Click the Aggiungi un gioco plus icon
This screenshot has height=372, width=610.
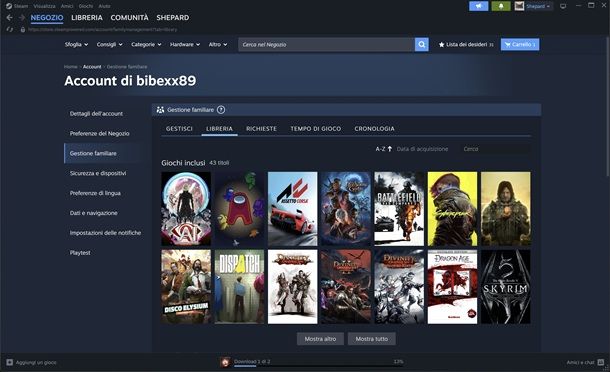click(x=10, y=362)
